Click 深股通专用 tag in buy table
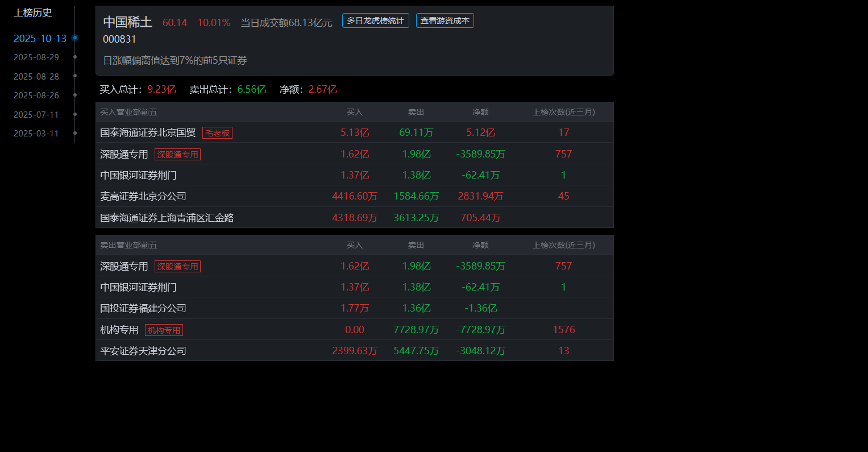Image resolution: width=868 pixels, height=452 pixels. [177, 154]
